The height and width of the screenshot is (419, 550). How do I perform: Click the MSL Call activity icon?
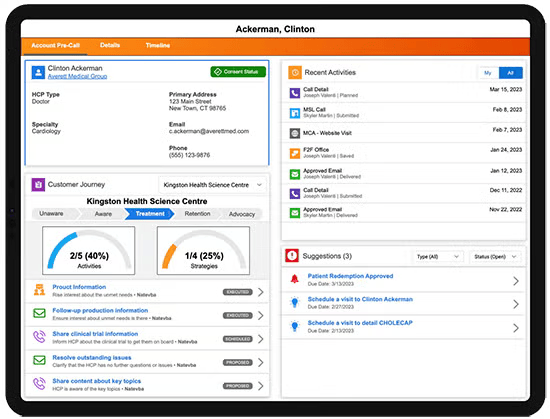coord(295,113)
